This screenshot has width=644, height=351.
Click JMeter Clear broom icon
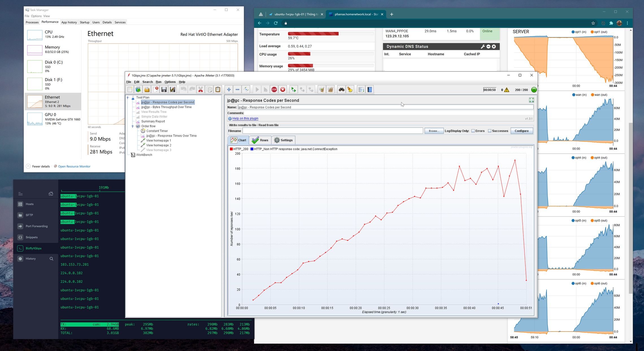coord(322,90)
